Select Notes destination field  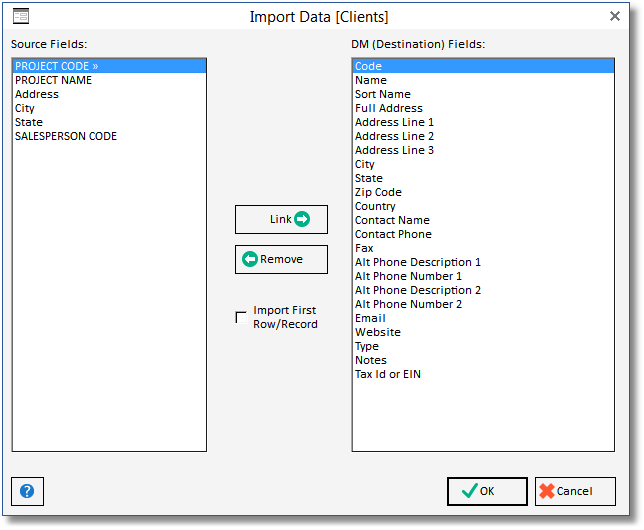483,359
